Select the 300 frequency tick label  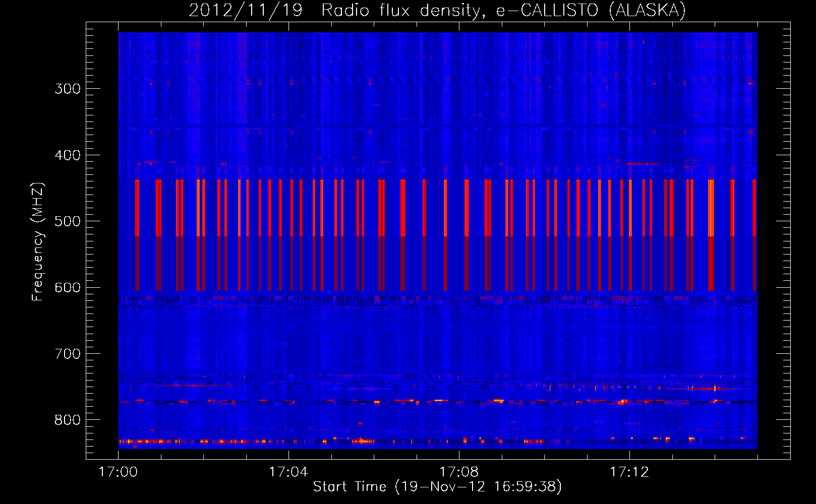(x=68, y=89)
